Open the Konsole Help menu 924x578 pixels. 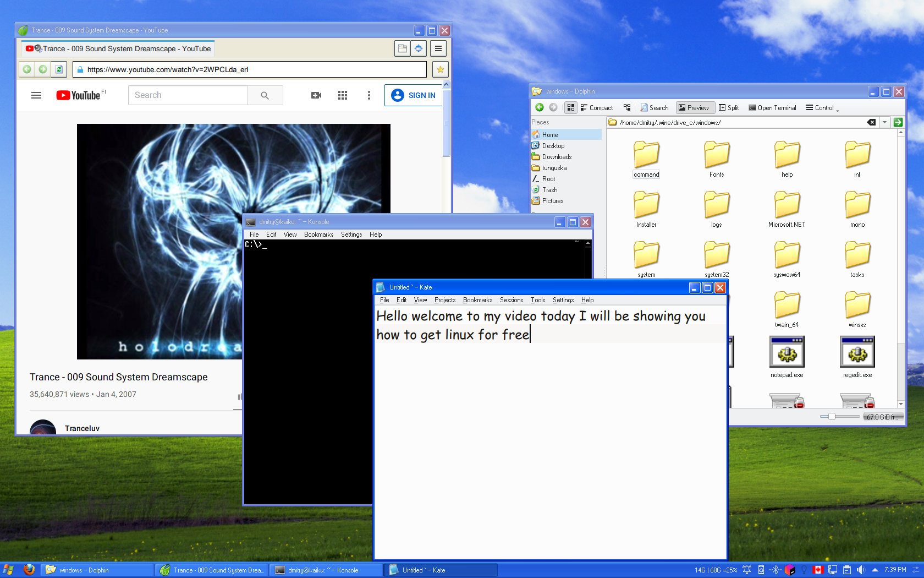[376, 235]
